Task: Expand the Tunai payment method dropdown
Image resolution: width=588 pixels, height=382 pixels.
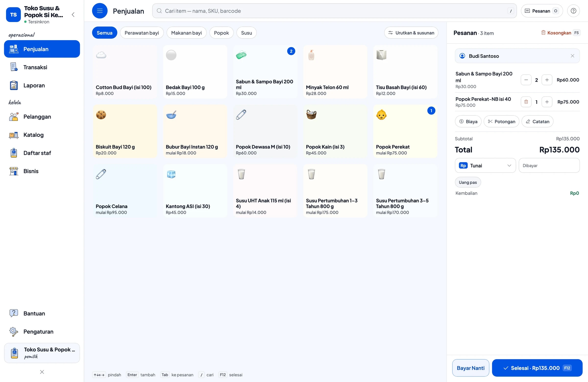Action: [485, 165]
